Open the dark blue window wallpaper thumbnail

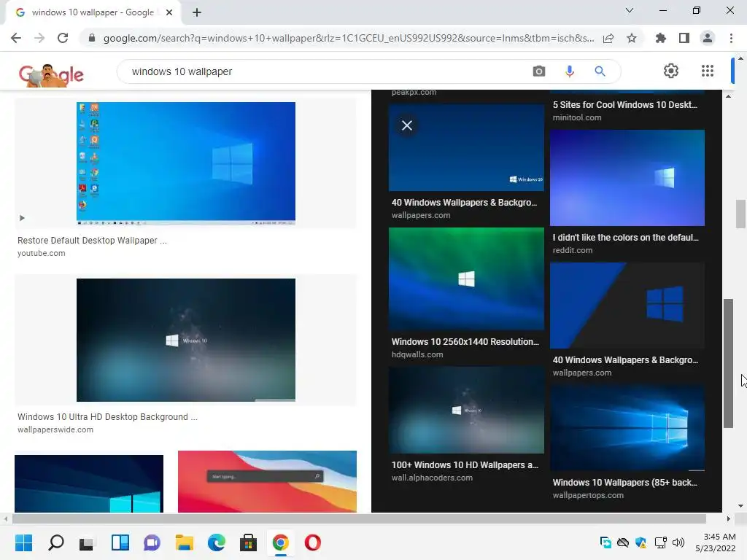pos(89,483)
